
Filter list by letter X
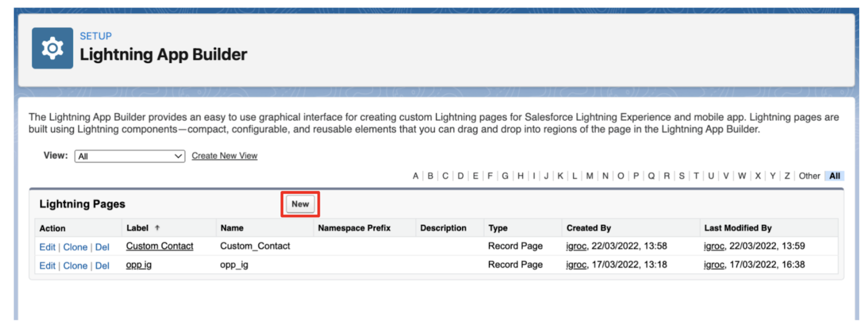(758, 176)
